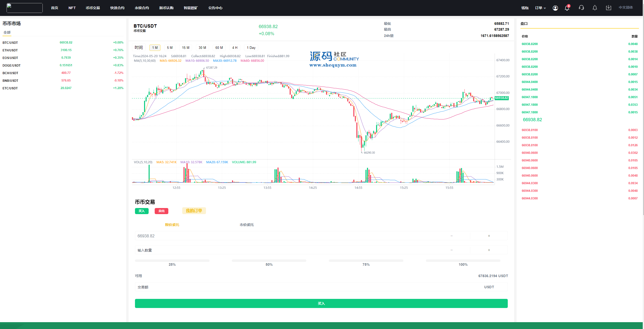Click bid price 66938.8100 quantity 0.0126
644x329 pixels.
pos(580,145)
